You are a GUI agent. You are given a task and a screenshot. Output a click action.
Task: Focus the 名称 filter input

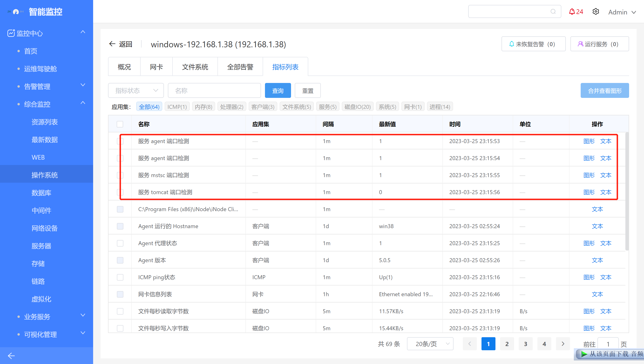tap(214, 90)
